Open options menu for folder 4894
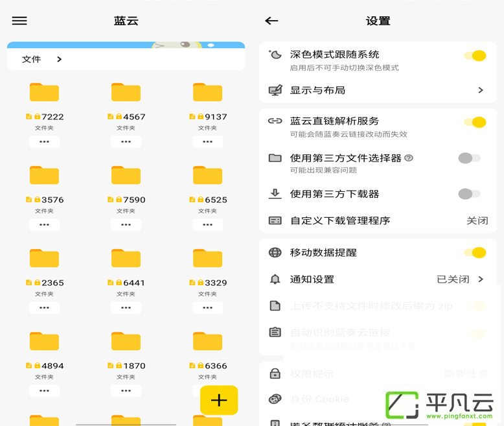Image resolution: width=504 pixels, height=426 pixels. [x=44, y=390]
